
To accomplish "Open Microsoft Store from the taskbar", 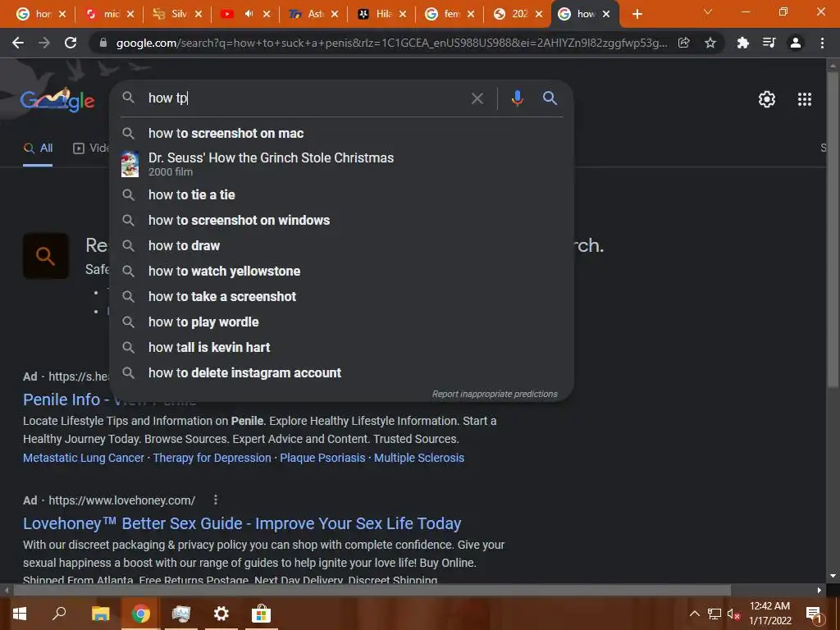I will [x=261, y=614].
